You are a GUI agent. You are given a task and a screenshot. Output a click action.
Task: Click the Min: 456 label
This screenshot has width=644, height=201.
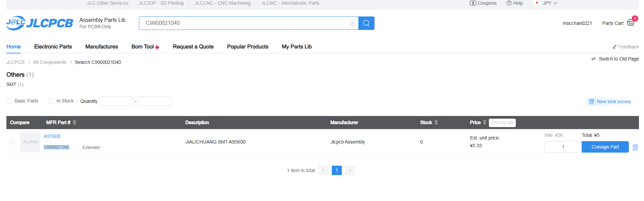pos(554,135)
